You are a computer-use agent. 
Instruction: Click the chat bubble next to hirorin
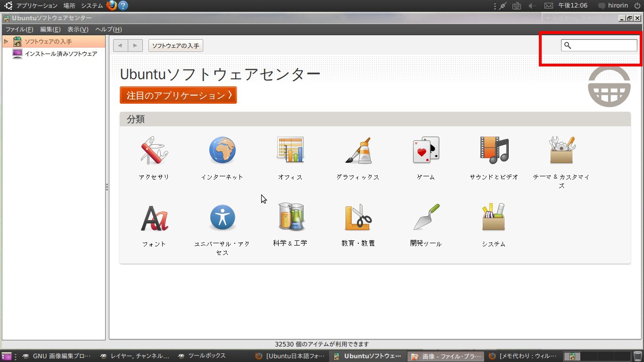coord(602,6)
